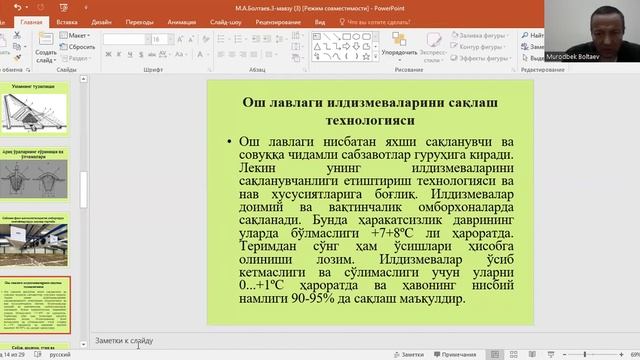Switch to the Анимация tab
This screenshot has height=360, width=640.
coord(182,22)
